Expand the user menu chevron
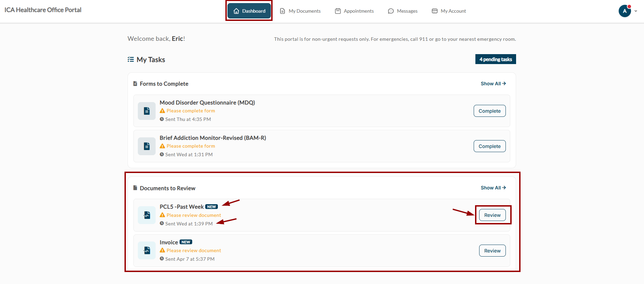The image size is (644, 284). pyautogui.click(x=636, y=11)
